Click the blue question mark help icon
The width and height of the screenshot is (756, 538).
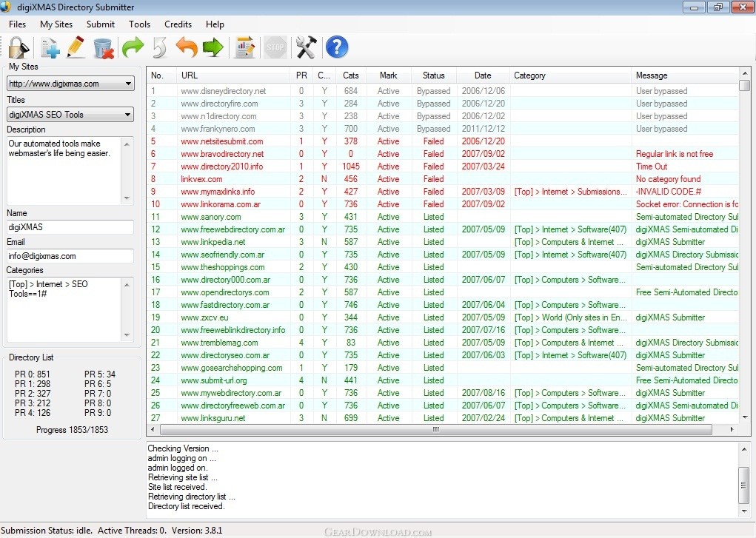pos(337,47)
